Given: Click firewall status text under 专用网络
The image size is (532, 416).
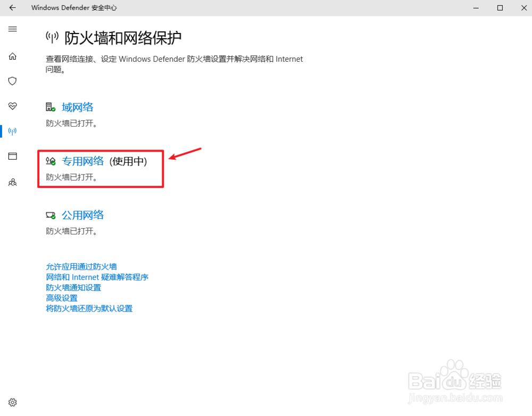Looking at the screenshot, I should click(72, 177).
